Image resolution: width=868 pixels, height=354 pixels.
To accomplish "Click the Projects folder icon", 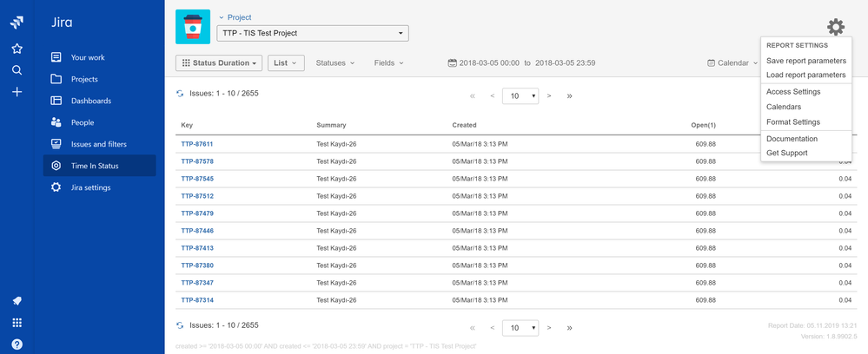I will (56, 79).
